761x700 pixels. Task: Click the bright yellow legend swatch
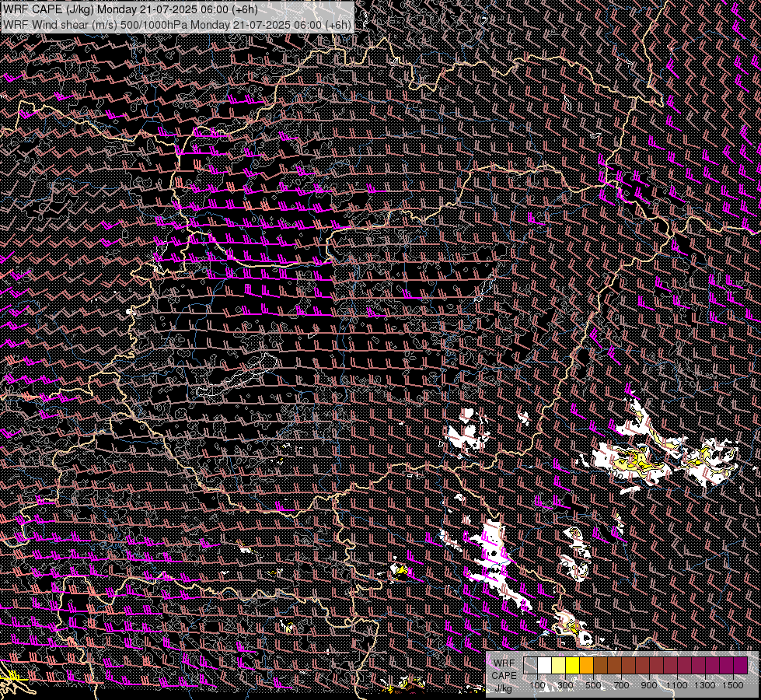coord(573,665)
